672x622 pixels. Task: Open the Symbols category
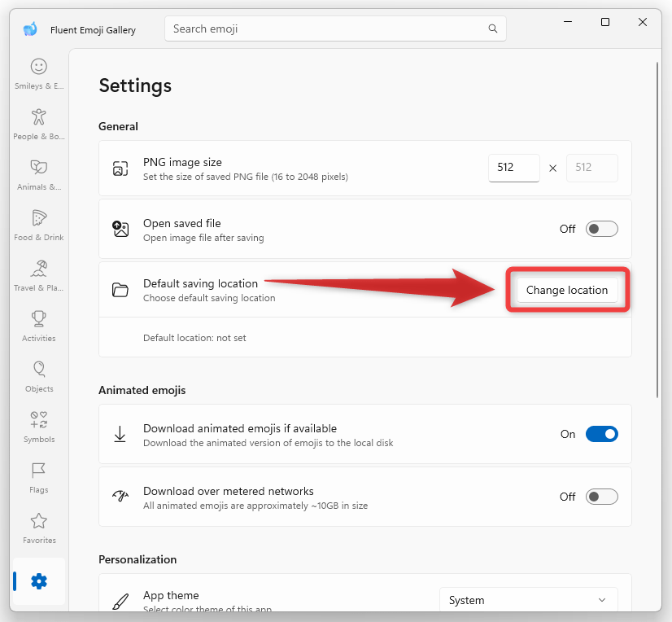pos(38,427)
